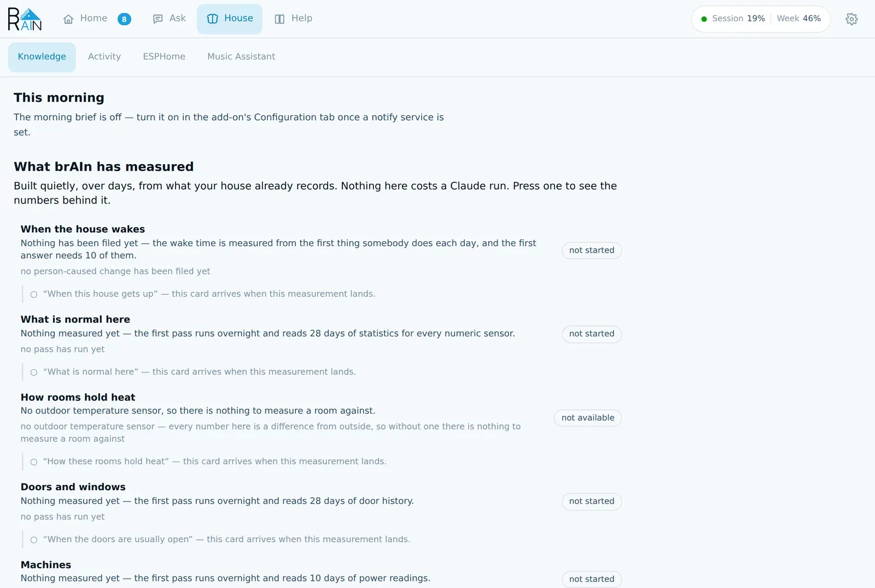Click "not started" badge for Machines

click(x=592, y=579)
